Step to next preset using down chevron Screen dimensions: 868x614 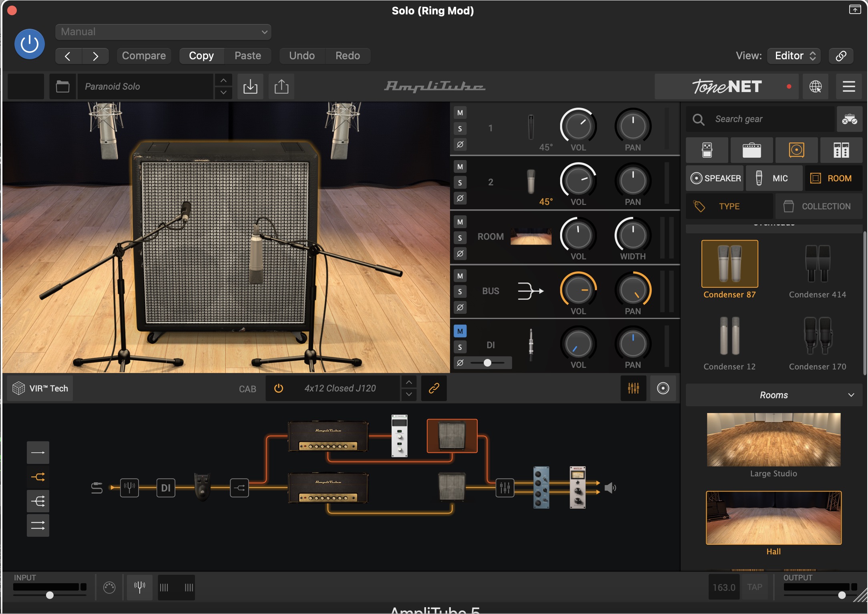click(x=223, y=92)
